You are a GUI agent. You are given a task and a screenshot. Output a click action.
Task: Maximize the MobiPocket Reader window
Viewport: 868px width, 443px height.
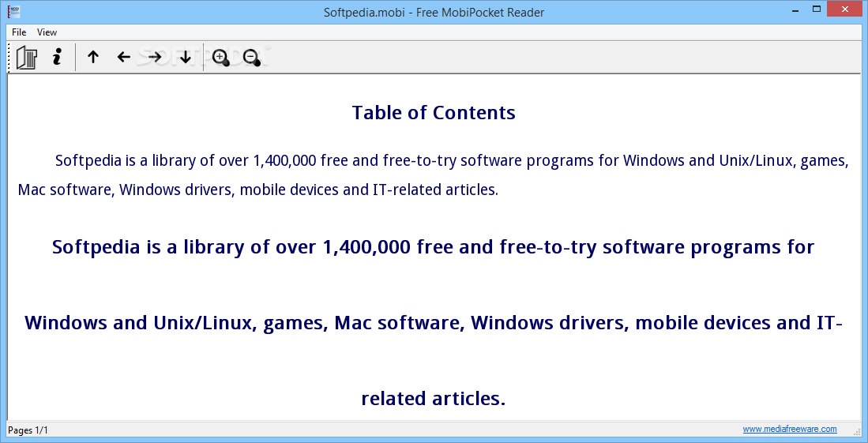tap(817, 9)
